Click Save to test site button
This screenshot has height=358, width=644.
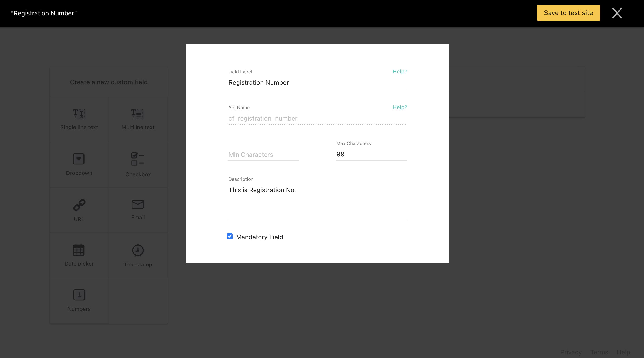[x=568, y=13]
